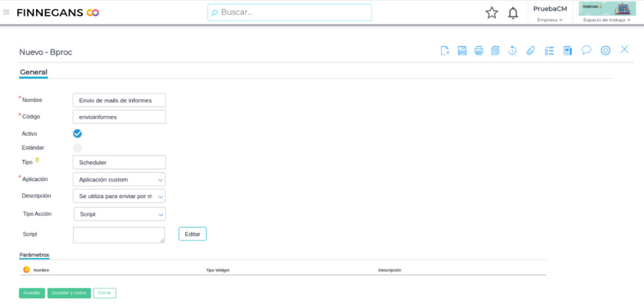Screen dimensions: 644x306
Task: Click the Tipo Widget column header
Action: click(218, 270)
